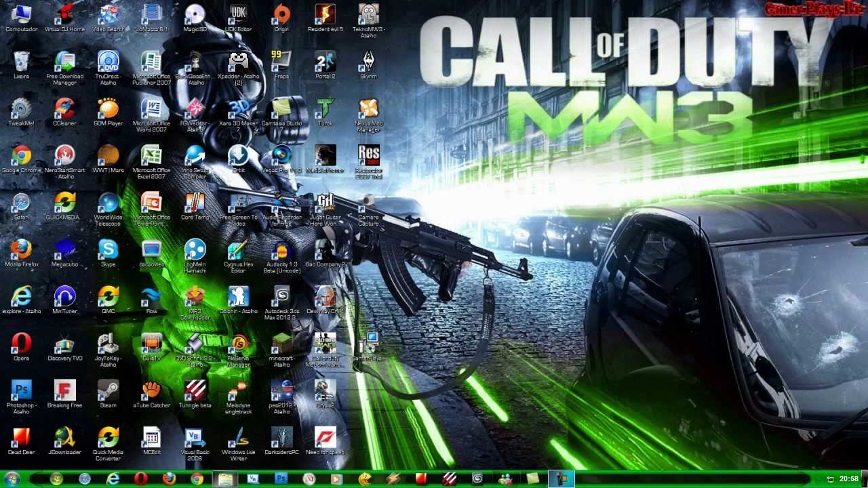
Task: Open Melodyne singletrack shortcut
Action: (x=239, y=397)
